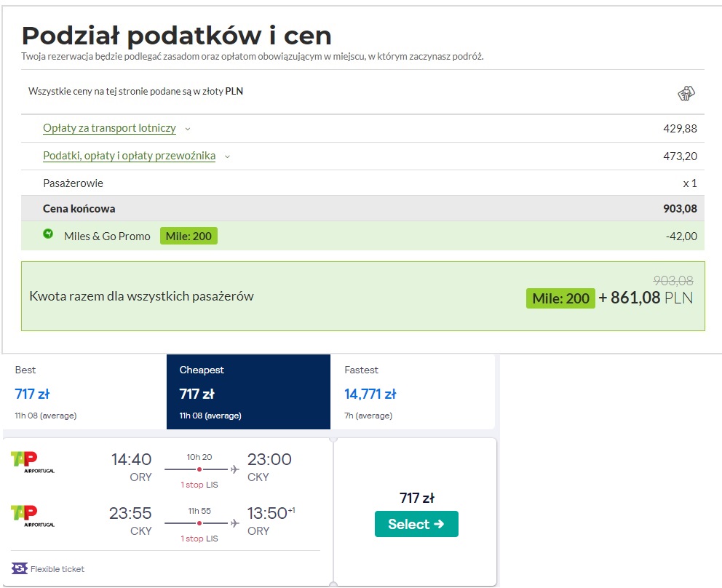Switch to the Fastest tab
Image resolution: width=722 pixels, height=588 pixels.
[x=413, y=392]
